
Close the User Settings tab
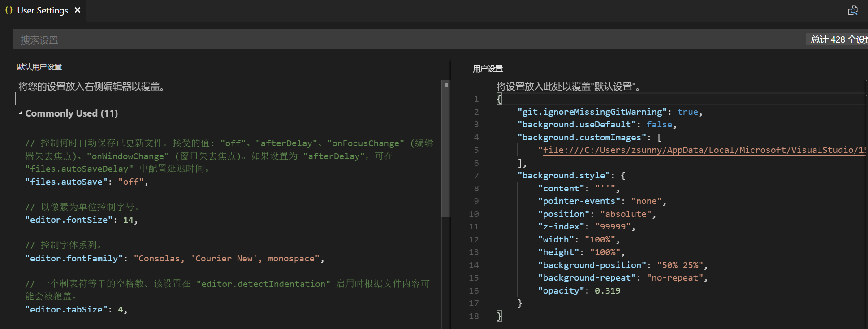(x=78, y=10)
